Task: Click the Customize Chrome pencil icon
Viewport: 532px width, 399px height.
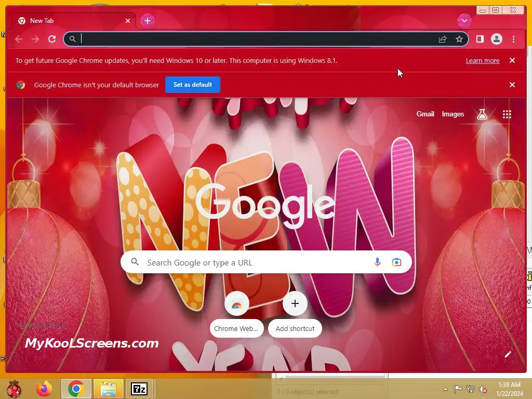Action: tap(508, 354)
